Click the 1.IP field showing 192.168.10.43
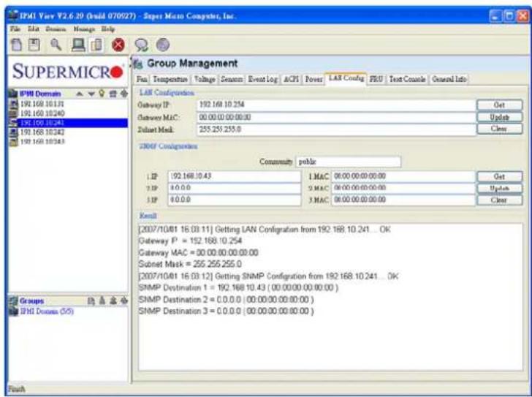This screenshot has height=397, width=532. (x=234, y=176)
